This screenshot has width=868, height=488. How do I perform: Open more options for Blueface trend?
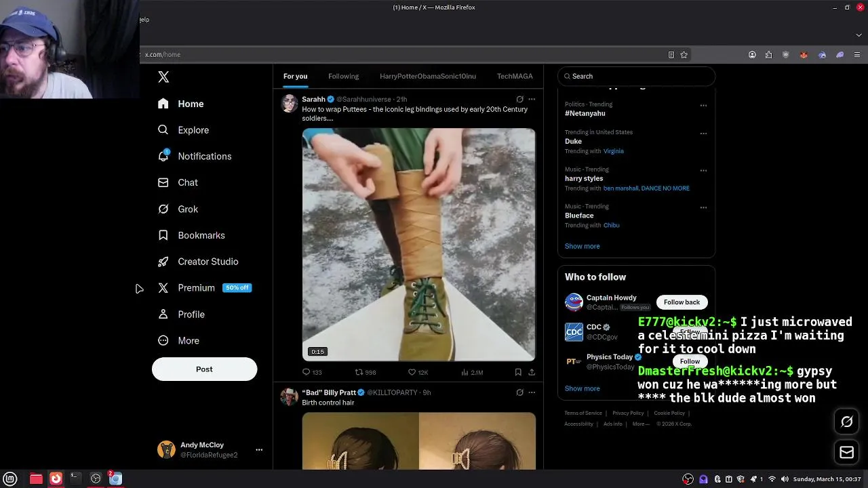point(703,207)
